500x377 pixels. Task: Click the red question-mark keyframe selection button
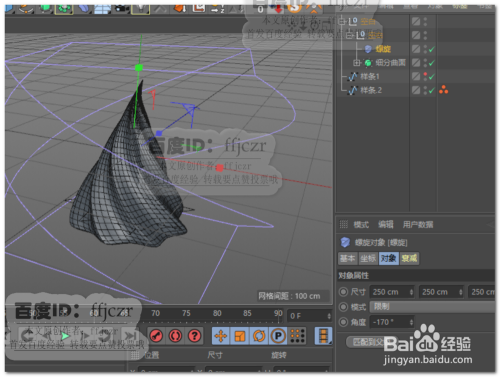click(195, 336)
